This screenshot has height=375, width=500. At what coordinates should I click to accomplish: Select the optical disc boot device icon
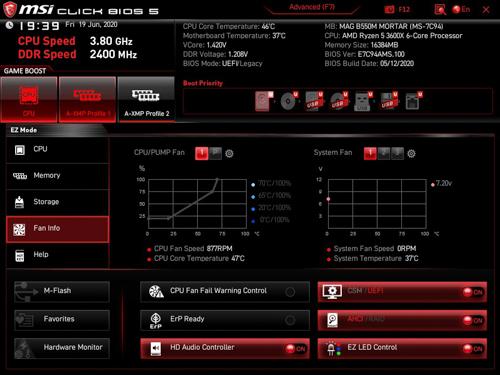(x=289, y=101)
